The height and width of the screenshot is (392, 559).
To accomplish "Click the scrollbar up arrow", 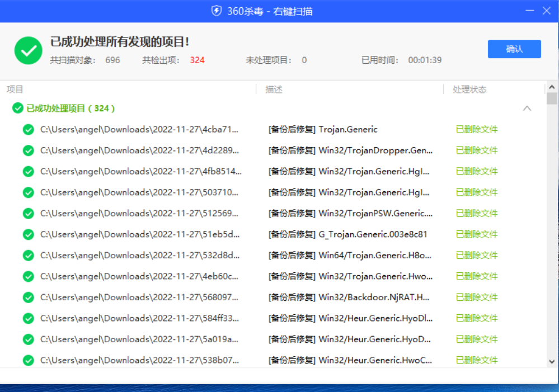I will [x=552, y=87].
